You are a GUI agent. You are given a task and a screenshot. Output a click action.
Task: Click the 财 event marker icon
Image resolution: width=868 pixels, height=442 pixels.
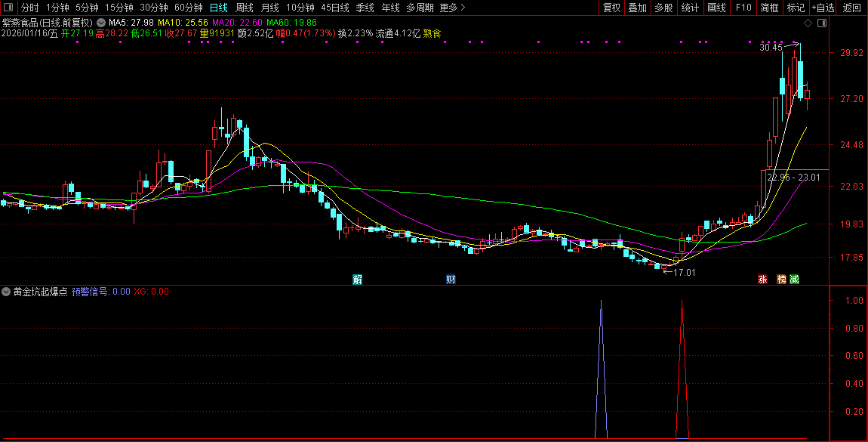coord(451,279)
